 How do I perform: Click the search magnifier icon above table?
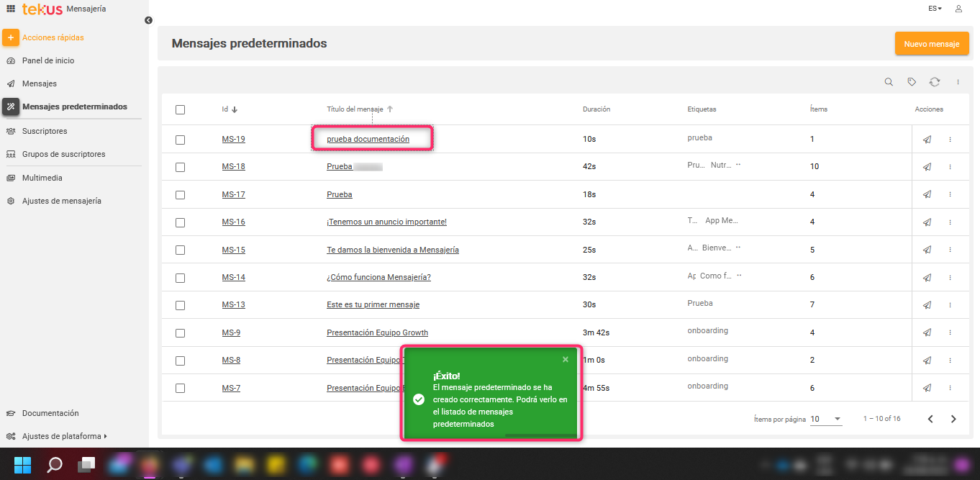click(x=889, y=82)
